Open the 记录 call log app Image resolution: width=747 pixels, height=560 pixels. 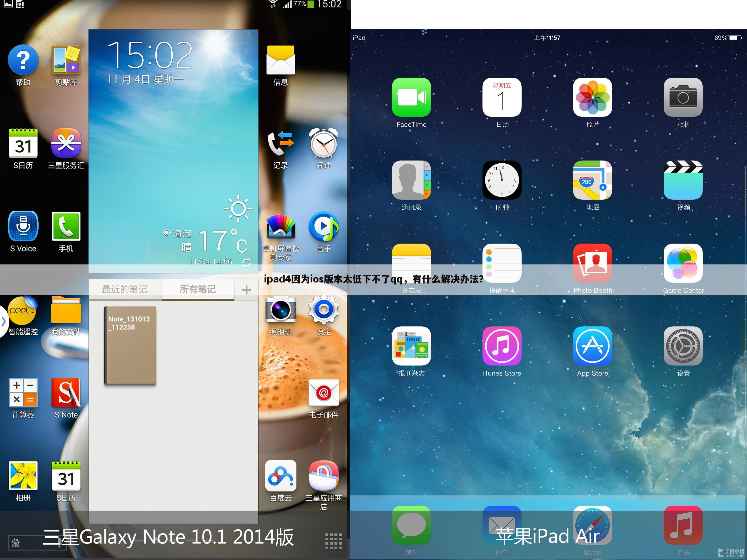coord(281,143)
